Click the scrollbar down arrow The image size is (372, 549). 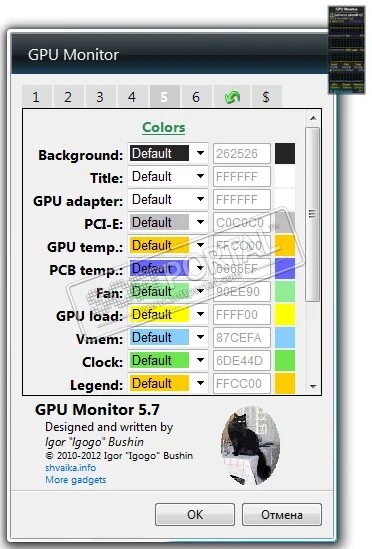(313, 387)
